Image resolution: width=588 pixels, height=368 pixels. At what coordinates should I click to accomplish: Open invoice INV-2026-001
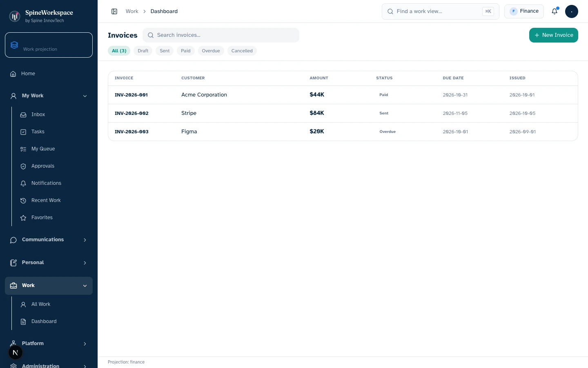click(x=131, y=95)
